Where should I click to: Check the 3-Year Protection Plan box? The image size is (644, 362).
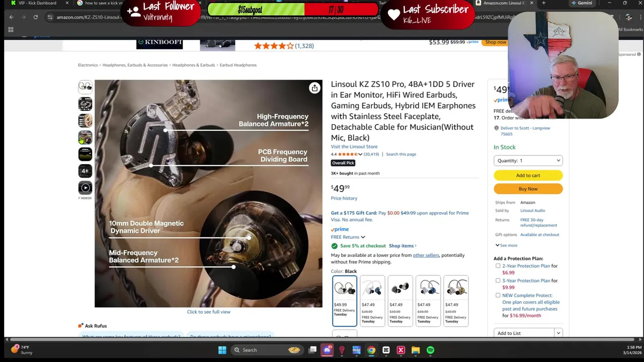pyautogui.click(x=498, y=281)
